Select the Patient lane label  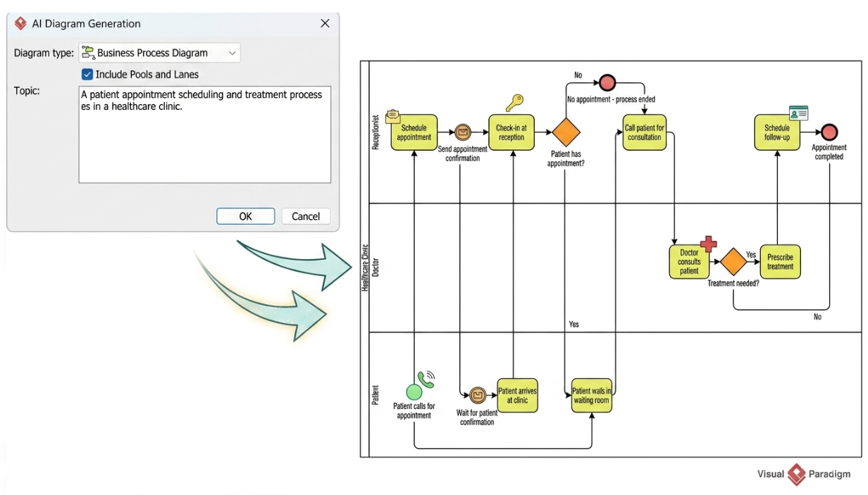click(376, 395)
